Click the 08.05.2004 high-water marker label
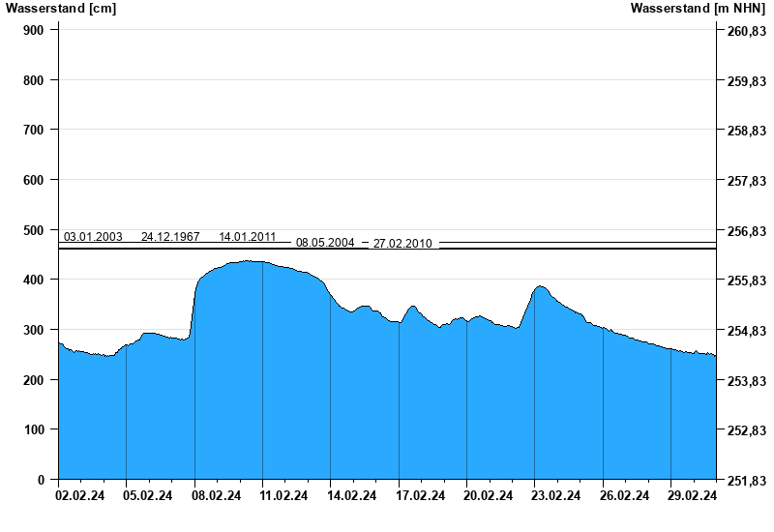 (325, 244)
